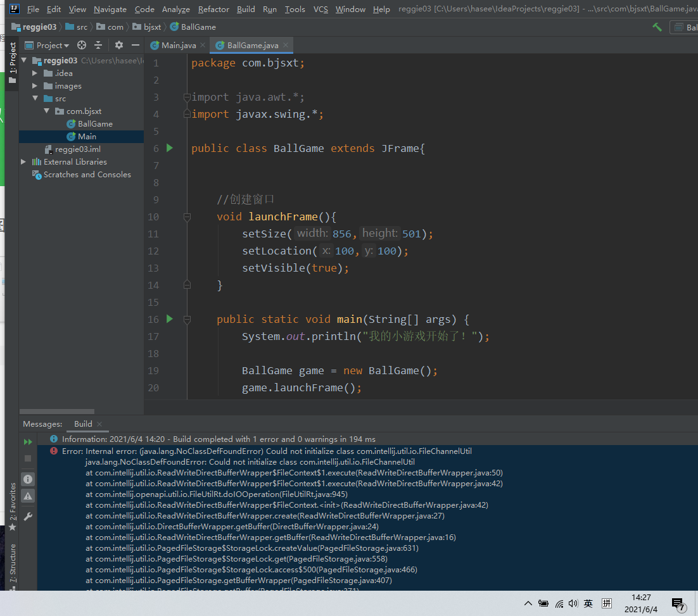Open the 1: Project tool window button

13,62
